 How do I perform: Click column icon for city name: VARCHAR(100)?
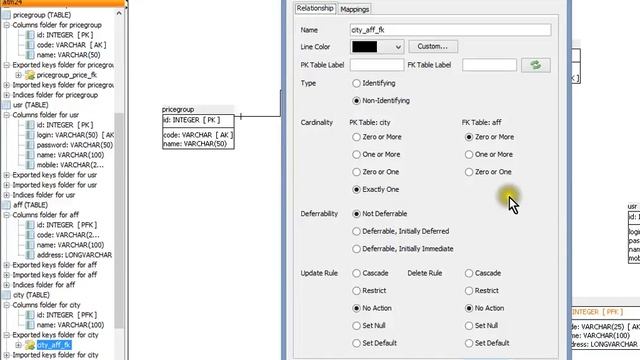tap(30, 325)
